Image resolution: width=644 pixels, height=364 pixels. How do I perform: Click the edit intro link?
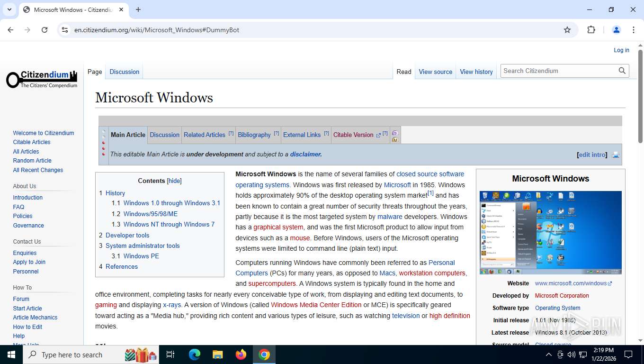click(592, 155)
